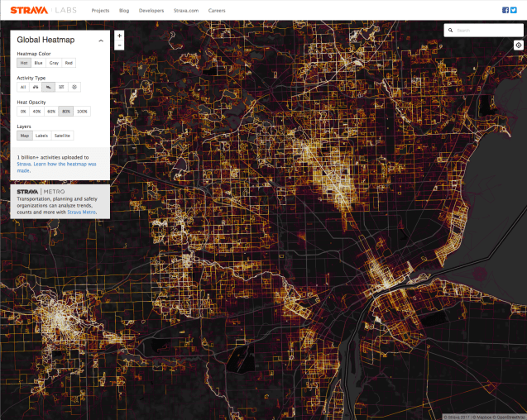Image resolution: width=527 pixels, height=420 pixels.
Task: Switch heatmap color to Blue
Action: coord(38,63)
